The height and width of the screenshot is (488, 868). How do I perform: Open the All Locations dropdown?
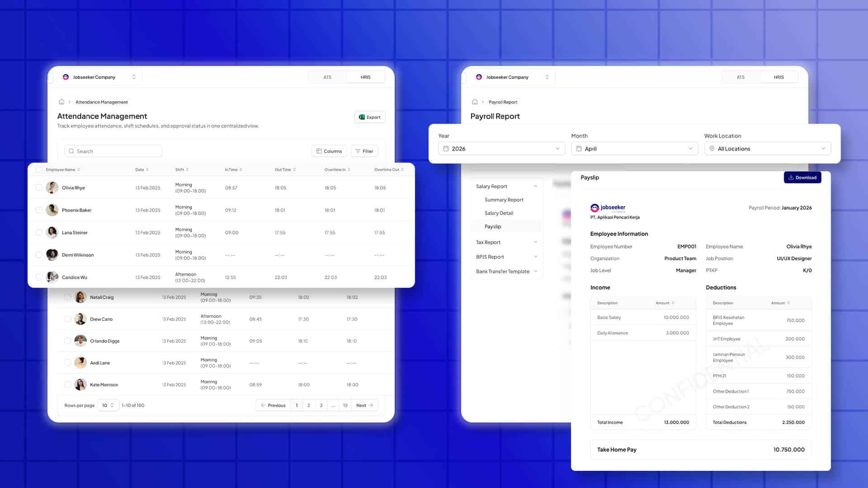[767, 149]
